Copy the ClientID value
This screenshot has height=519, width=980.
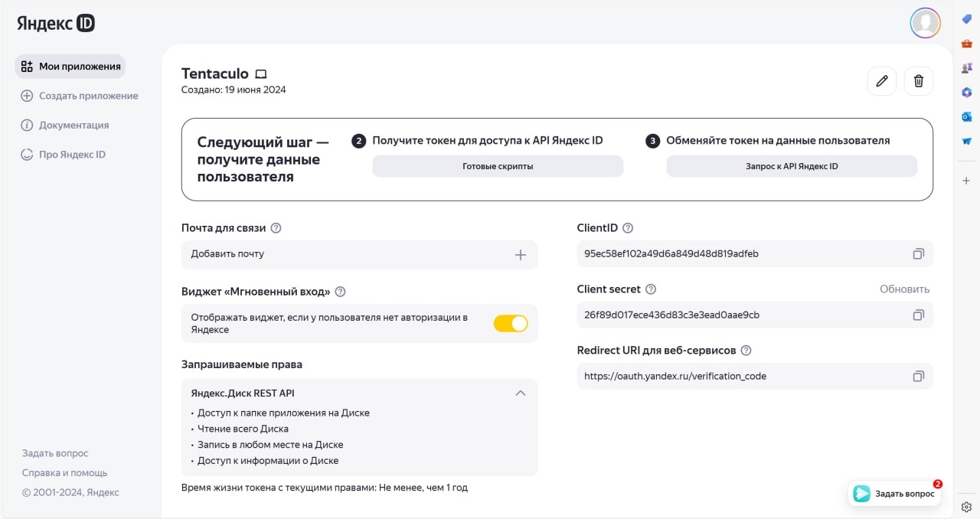(919, 253)
